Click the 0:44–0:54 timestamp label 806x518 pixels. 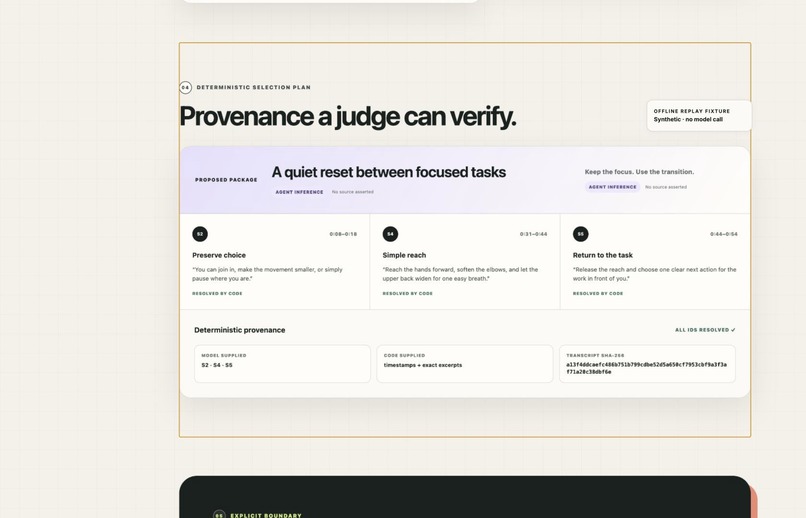point(723,234)
